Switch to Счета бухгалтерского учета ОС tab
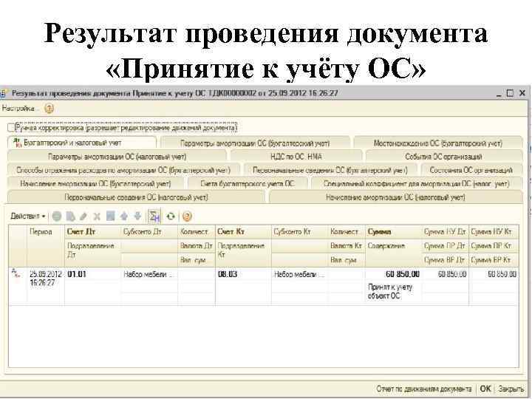532x399 pixels. 248,183
